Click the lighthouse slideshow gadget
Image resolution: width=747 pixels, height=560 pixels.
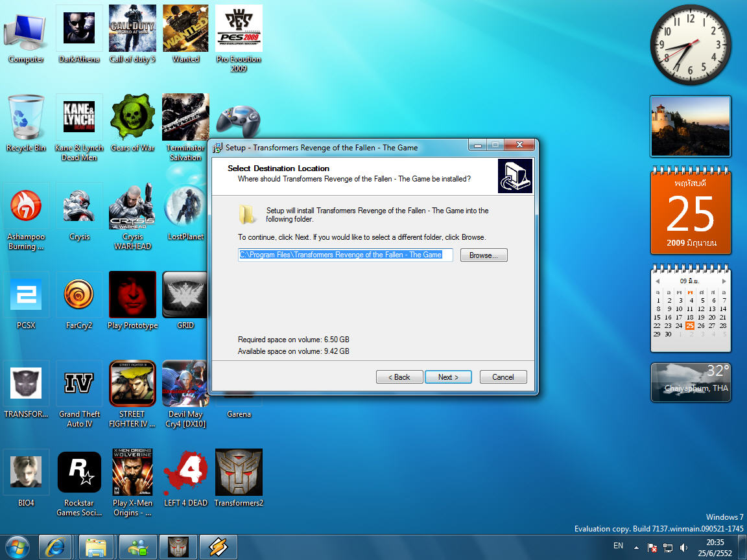[691, 126]
